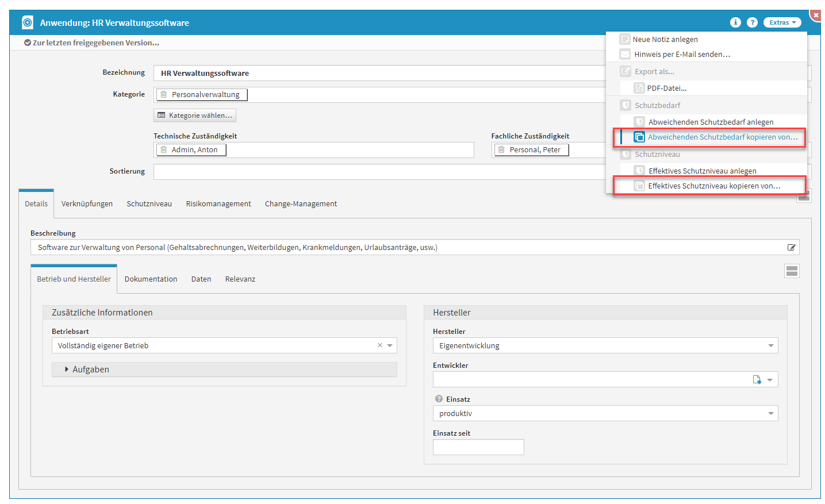The height and width of the screenshot is (504, 825).
Task: Open the Dokumentation sub-tab
Action: pos(151,279)
